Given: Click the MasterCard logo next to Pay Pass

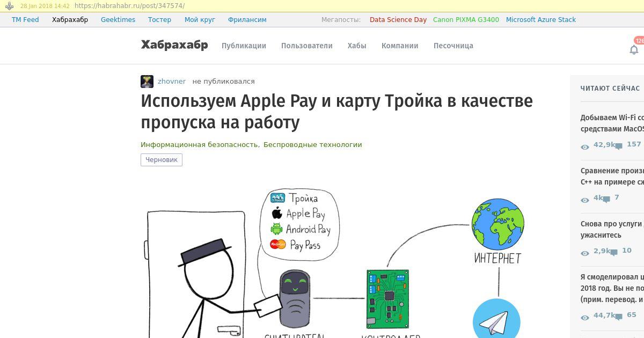Looking at the screenshot, I should click(x=277, y=245).
